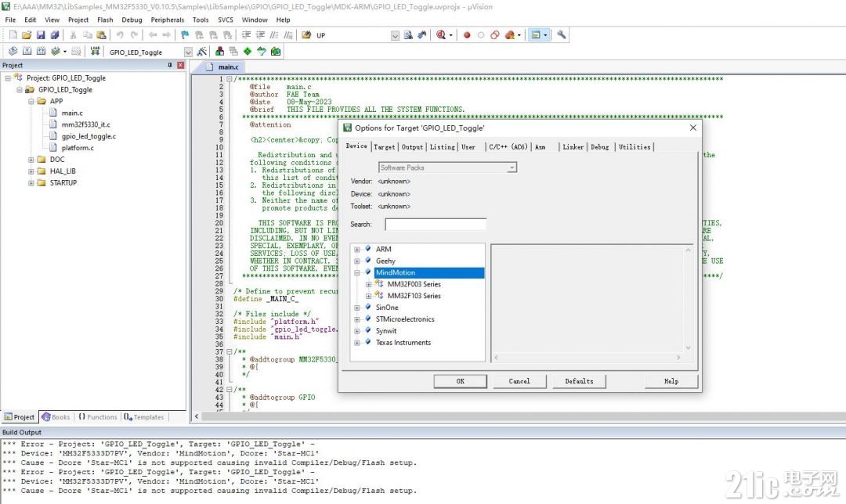This screenshot has width=846, height=504.
Task: Click Cancel in the Options dialog
Action: pos(519,381)
